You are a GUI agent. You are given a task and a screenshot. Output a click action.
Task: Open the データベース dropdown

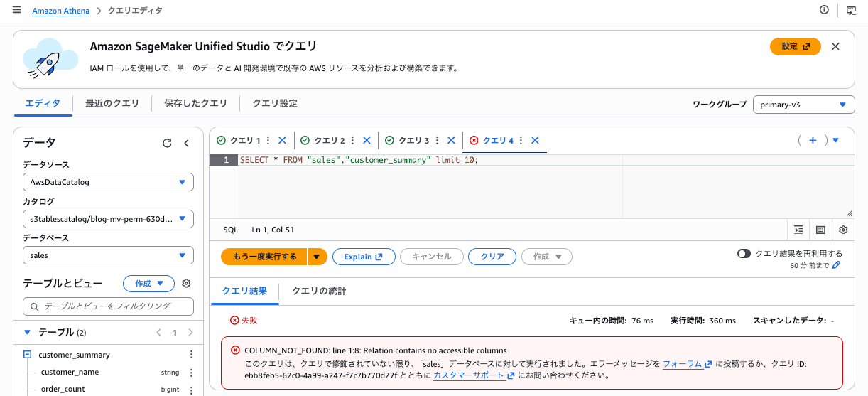(x=108, y=255)
